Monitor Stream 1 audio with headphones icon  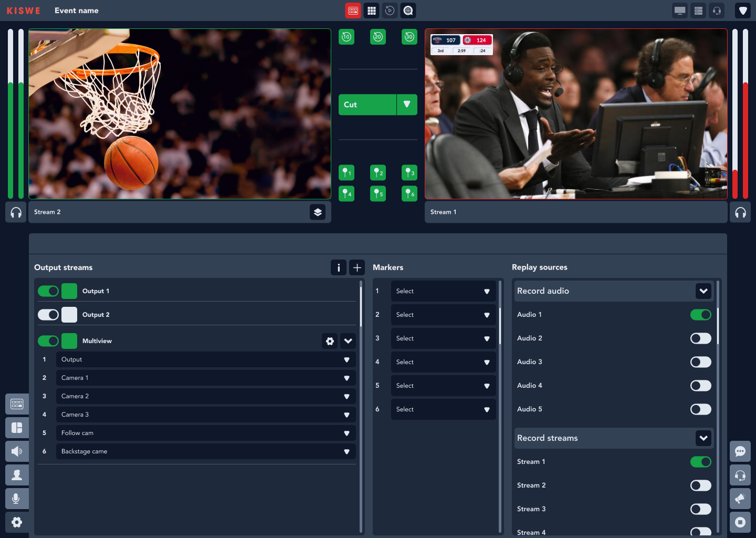click(x=740, y=212)
